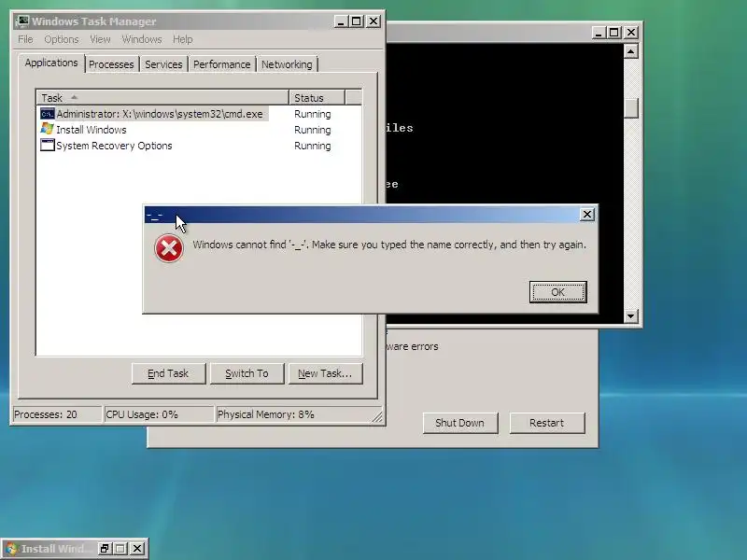Click Shut Down in System Recovery Options
747x560 pixels.
(x=460, y=423)
